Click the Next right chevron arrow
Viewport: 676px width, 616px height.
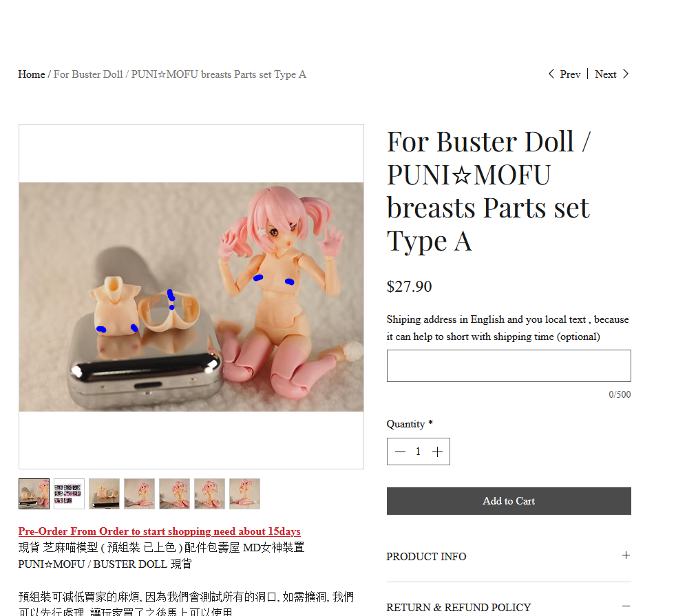[626, 74]
